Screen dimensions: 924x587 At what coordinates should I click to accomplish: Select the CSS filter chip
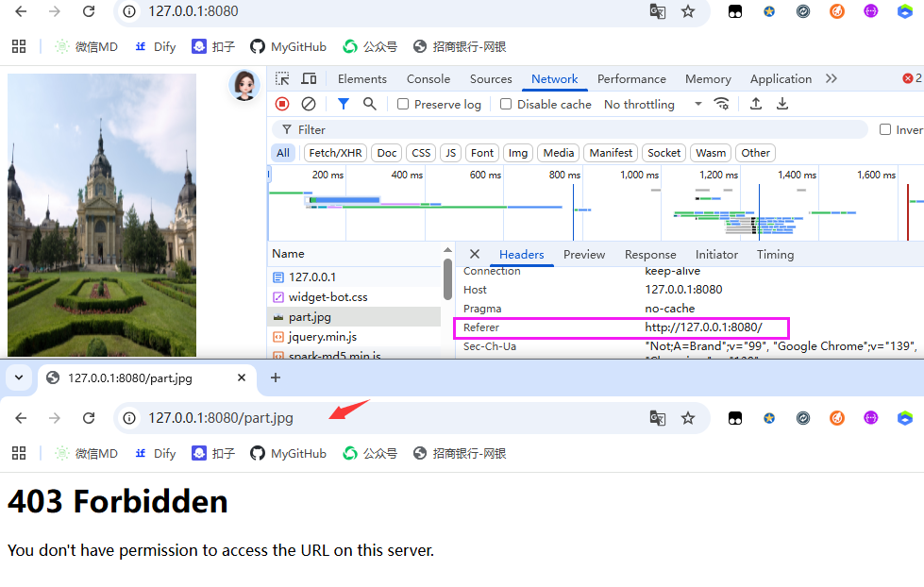[421, 153]
